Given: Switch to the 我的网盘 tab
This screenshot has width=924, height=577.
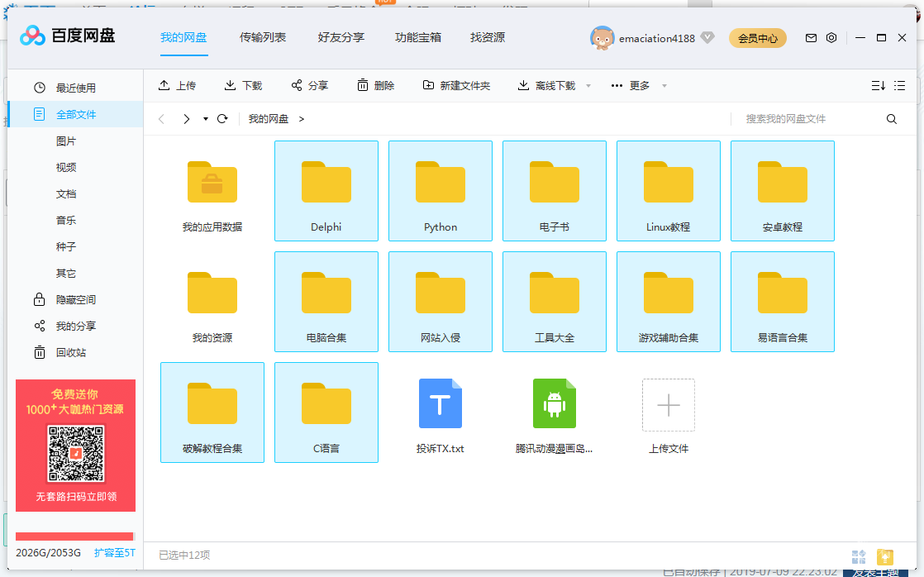Looking at the screenshot, I should coord(183,38).
